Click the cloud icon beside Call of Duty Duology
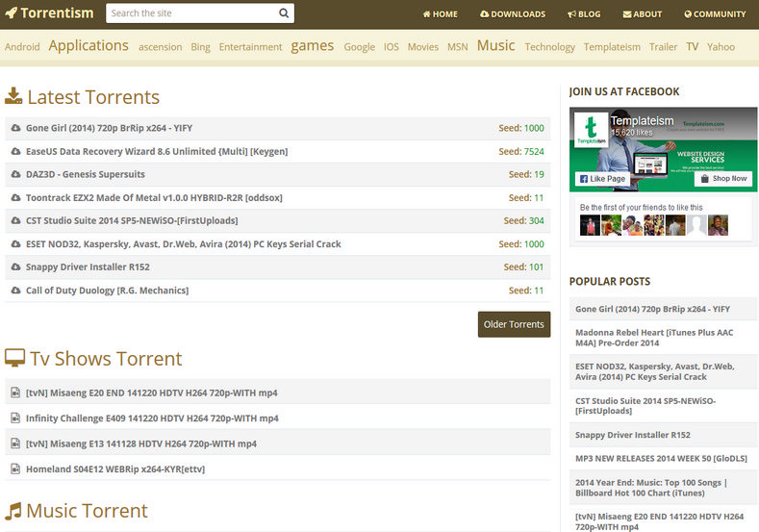The height and width of the screenshot is (532, 759). (15, 290)
